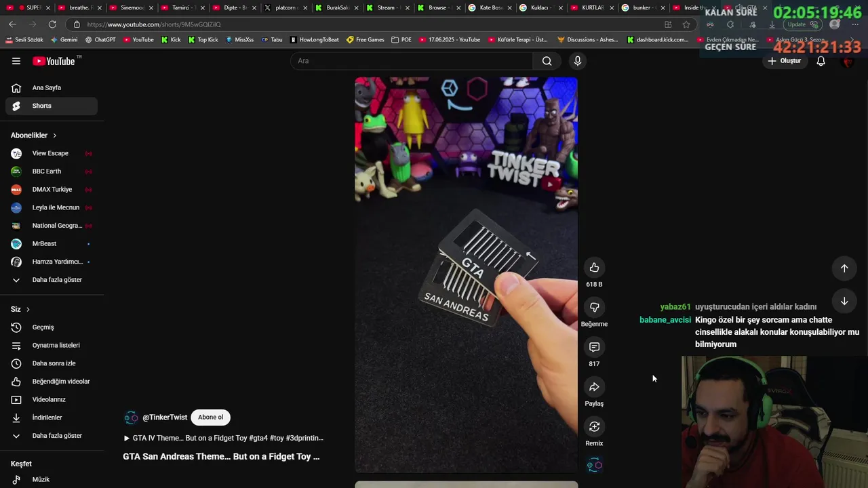Image resolution: width=868 pixels, height=488 pixels.
Task: Click the GTA San Andreas short video
Action: (x=466, y=274)
